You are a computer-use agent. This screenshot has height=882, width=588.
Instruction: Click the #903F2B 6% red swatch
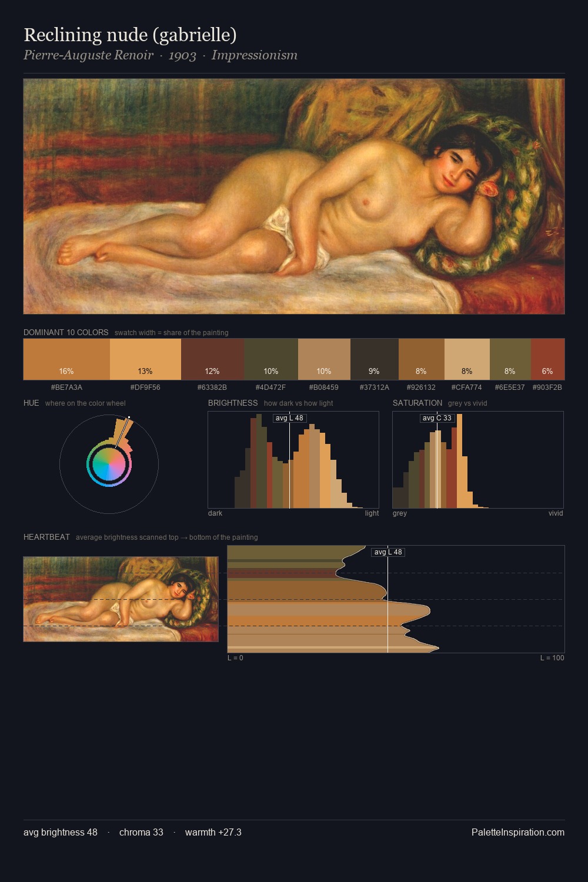point(547,359)
